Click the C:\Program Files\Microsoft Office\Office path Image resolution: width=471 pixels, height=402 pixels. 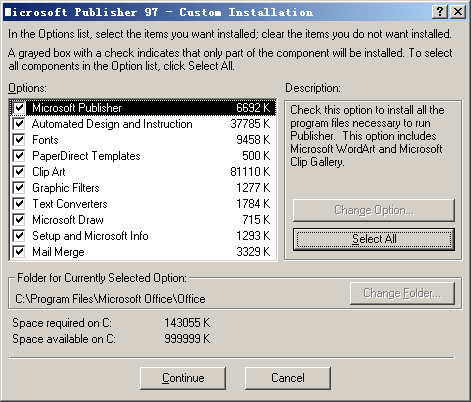(110, 299)
